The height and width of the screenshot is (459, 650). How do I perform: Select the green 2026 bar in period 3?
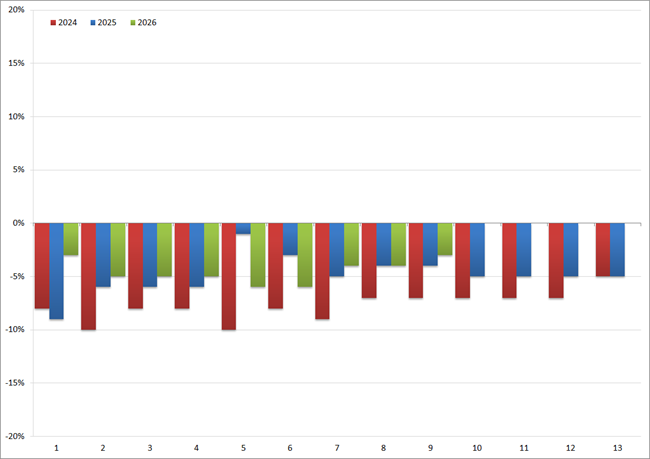click(x=165, y=250)
